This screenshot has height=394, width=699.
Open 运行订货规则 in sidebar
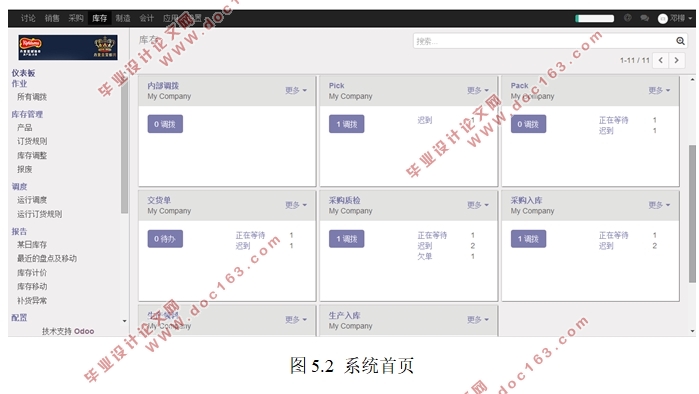point(39,214)
